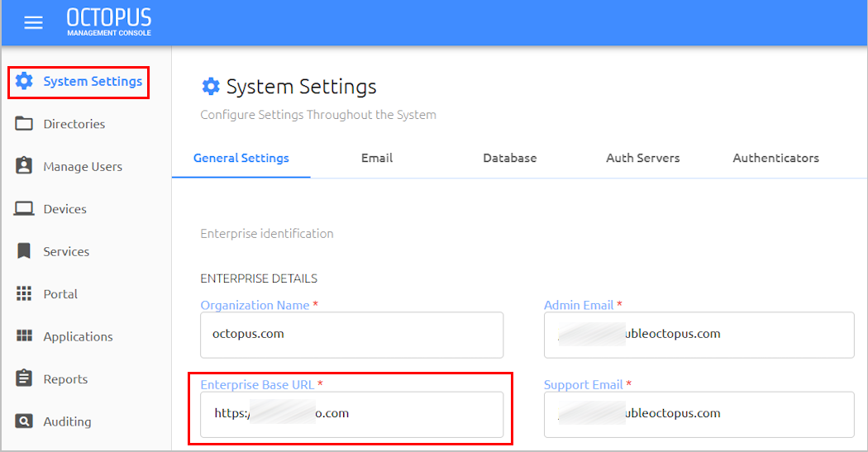Click the Organization Name input field

tap(351, 335)
